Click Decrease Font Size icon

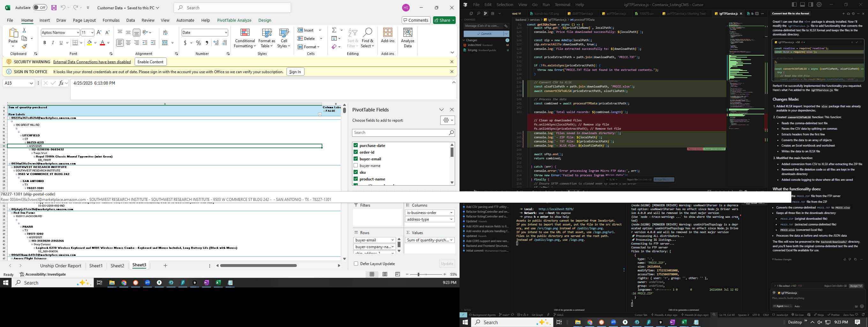[x=108, y=32]
